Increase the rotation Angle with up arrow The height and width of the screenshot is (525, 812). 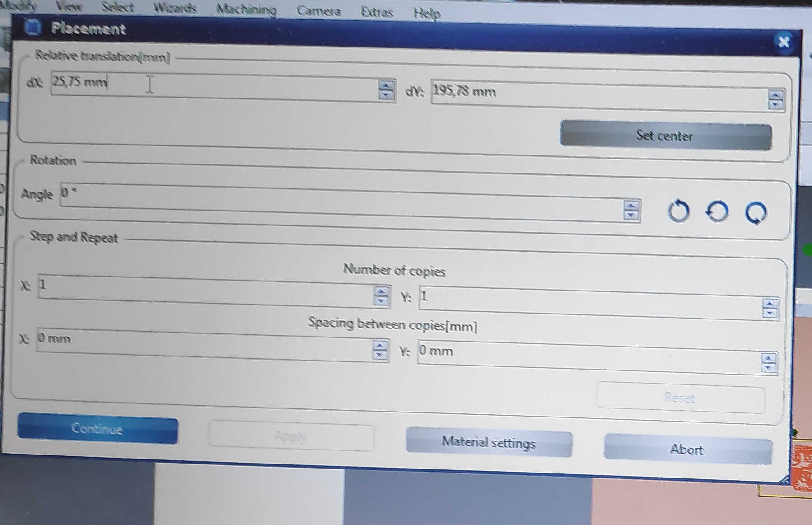coord(631,206)
